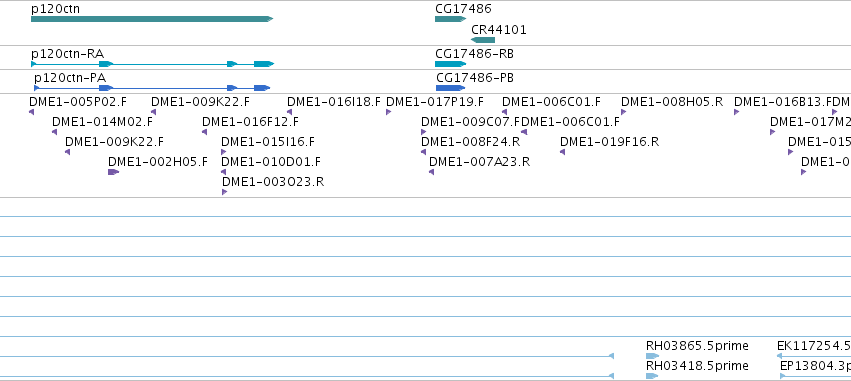851x381 pixels.
Task: Select the DME1-016B13.F feature label
Action: point(782,101)
